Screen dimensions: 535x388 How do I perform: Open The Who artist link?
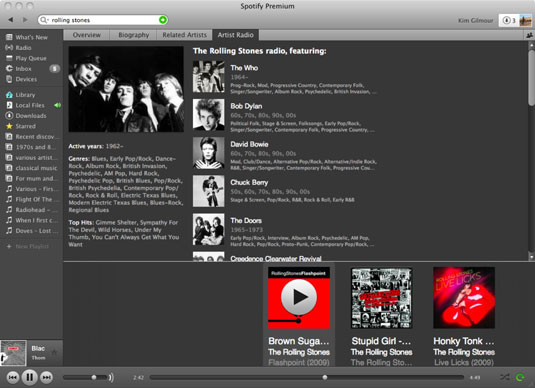click(x=244, y=68)
